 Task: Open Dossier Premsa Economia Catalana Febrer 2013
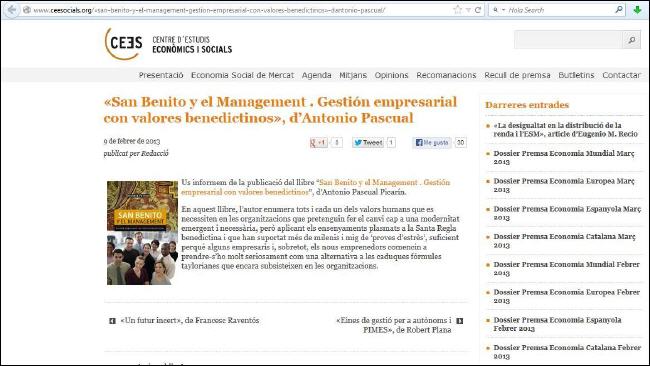click(x=567, y=352)
